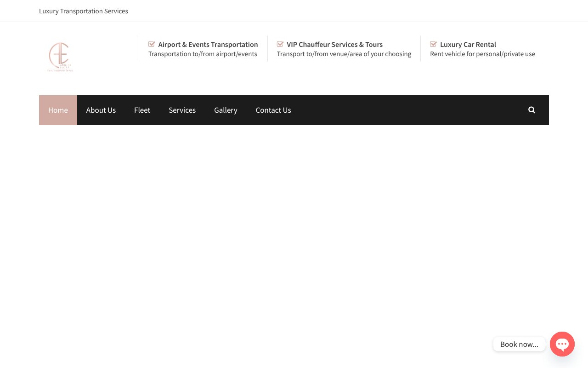Screen dimensions: 588x368
Task: Navigate to the Fleet section
Action: tap(142, 110)
